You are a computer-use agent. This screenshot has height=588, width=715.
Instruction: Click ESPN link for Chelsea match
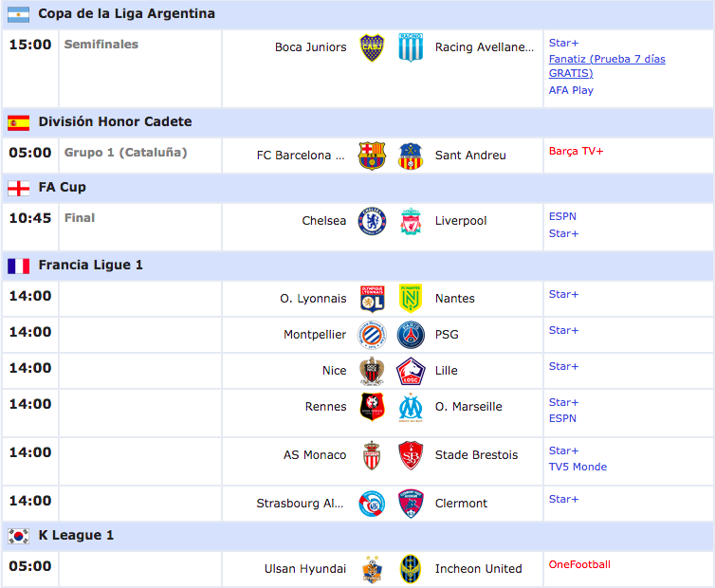coord(562,216)
